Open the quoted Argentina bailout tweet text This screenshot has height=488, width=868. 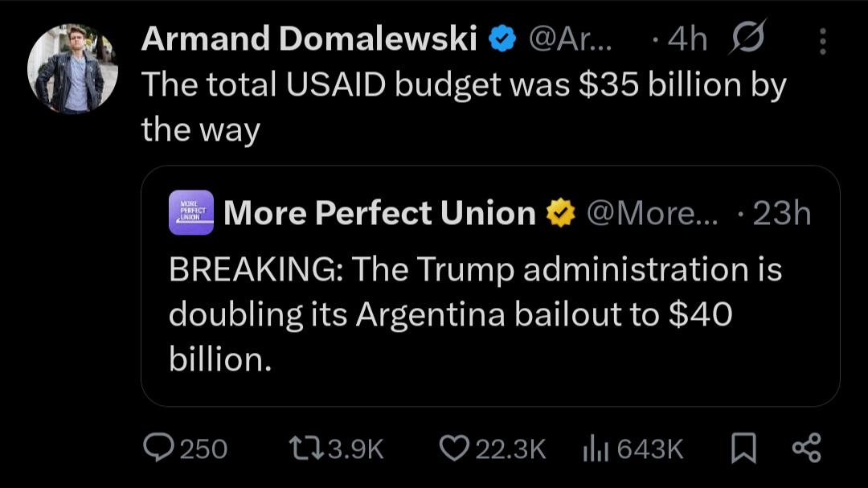click(474, 314)
